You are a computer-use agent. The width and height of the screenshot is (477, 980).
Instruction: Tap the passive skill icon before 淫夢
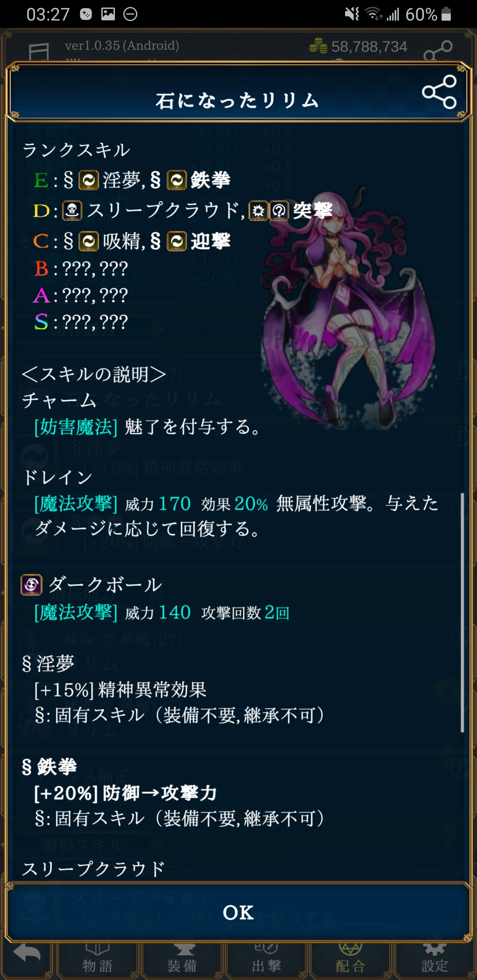tap(89, 180)
